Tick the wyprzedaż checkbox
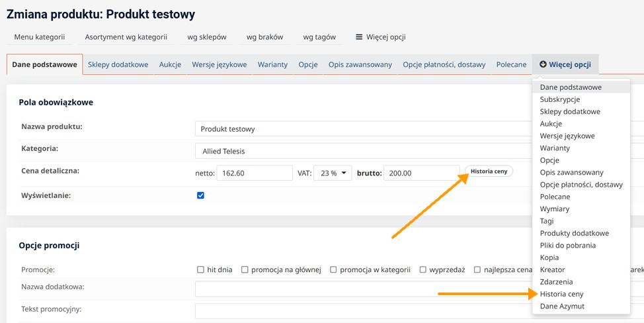The image size is (644, 323). (423, 269)
